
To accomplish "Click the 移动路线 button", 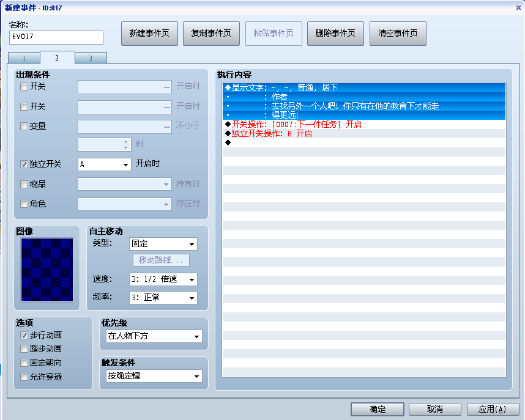I will point(161,260).
